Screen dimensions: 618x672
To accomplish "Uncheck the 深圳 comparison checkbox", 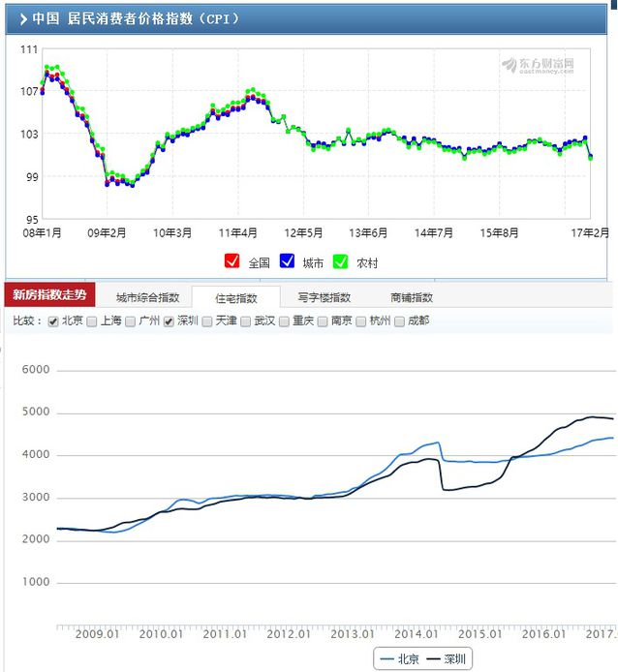I will 169,321.
